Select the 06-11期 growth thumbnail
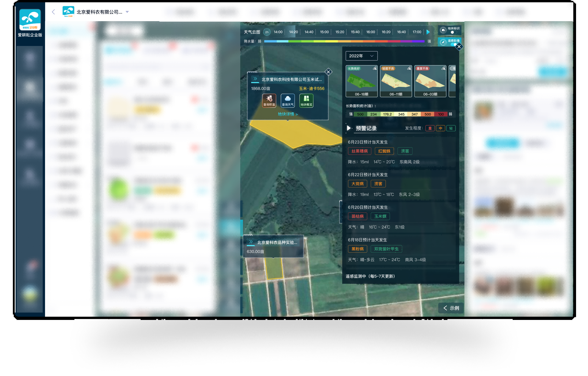The image size is (588, 376). click(396, 81)
